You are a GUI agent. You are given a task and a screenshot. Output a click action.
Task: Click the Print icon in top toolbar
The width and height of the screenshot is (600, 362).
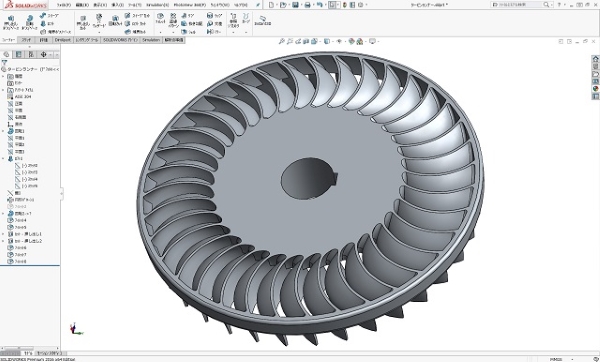click(307, 5)
